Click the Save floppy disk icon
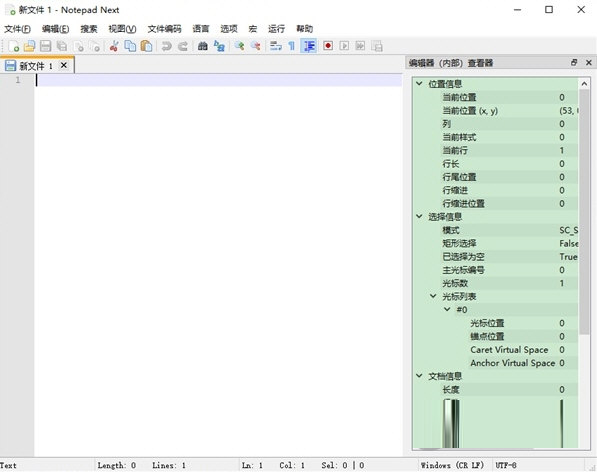The width and height of the screenshot is (597, 472). (46, 46)
